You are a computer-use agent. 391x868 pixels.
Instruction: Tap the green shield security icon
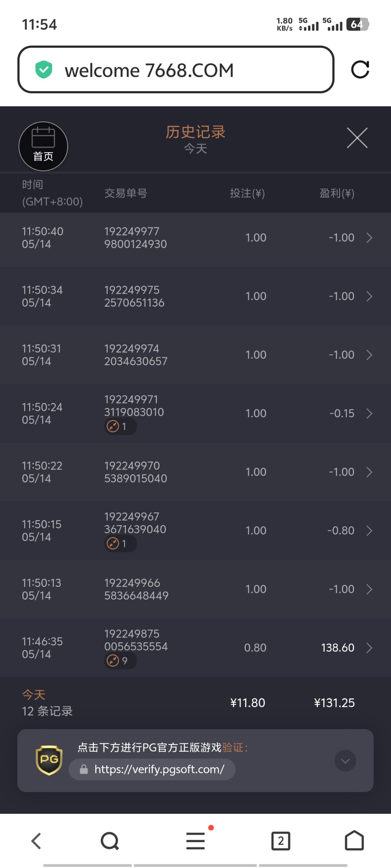pyautogui.click(x=44, y=69)
